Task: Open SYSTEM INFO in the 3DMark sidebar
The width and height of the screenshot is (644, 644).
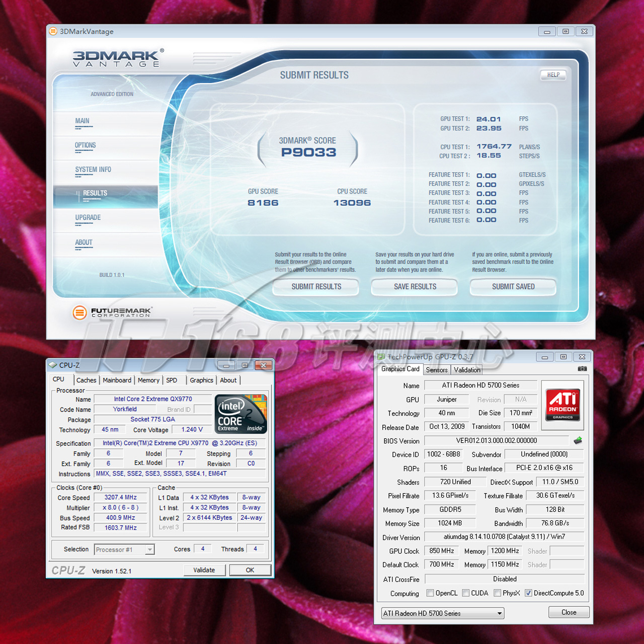Action: click(93, 170)
